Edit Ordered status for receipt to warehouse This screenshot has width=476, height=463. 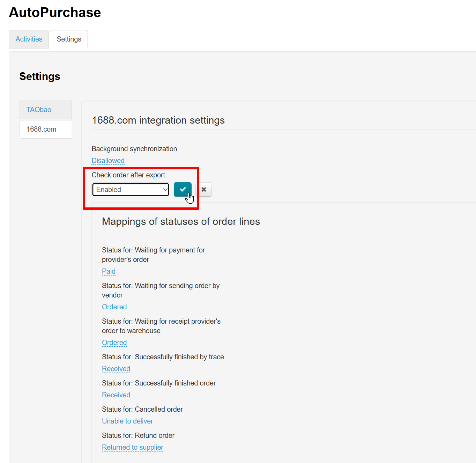[114, 343]
